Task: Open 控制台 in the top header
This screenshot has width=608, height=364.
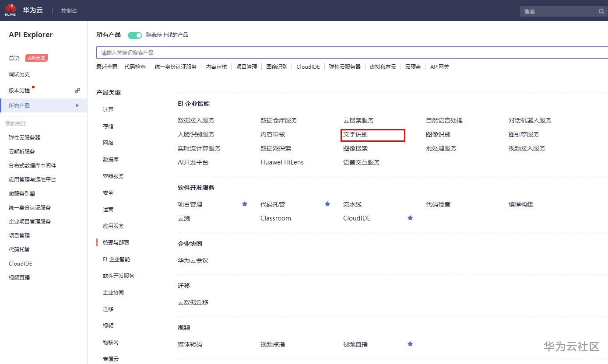Action: pos(69,10)
